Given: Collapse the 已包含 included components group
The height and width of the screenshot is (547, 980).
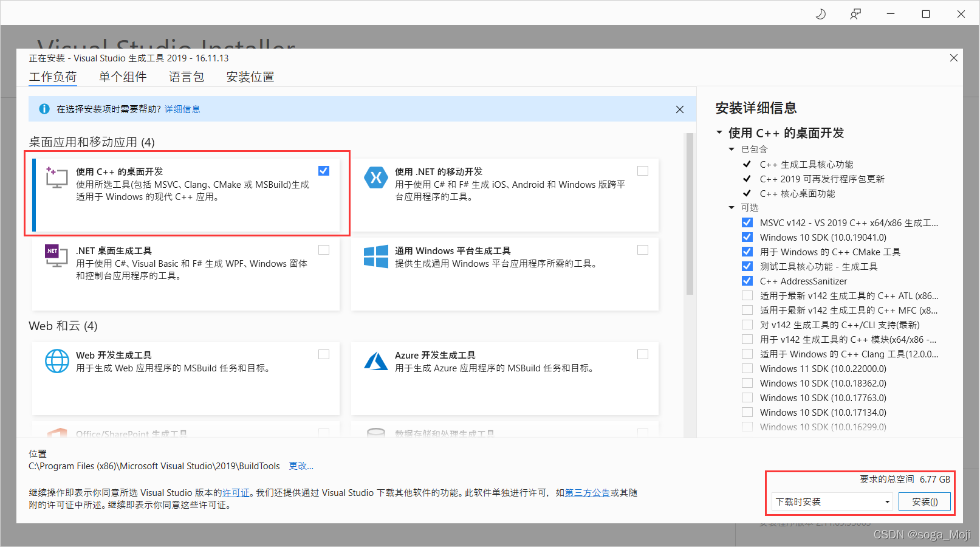Looking at the screenshot, I should click(732, 149).
